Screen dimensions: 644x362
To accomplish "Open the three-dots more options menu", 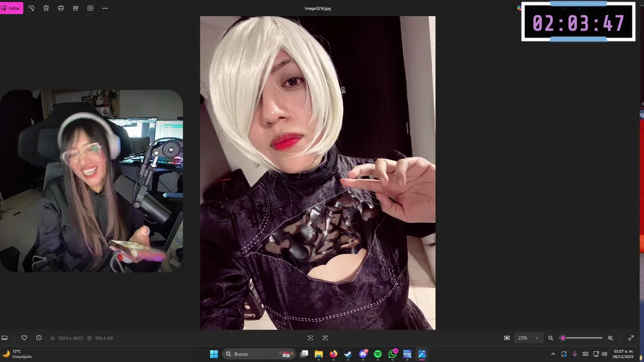I will [x=105, y=8].
